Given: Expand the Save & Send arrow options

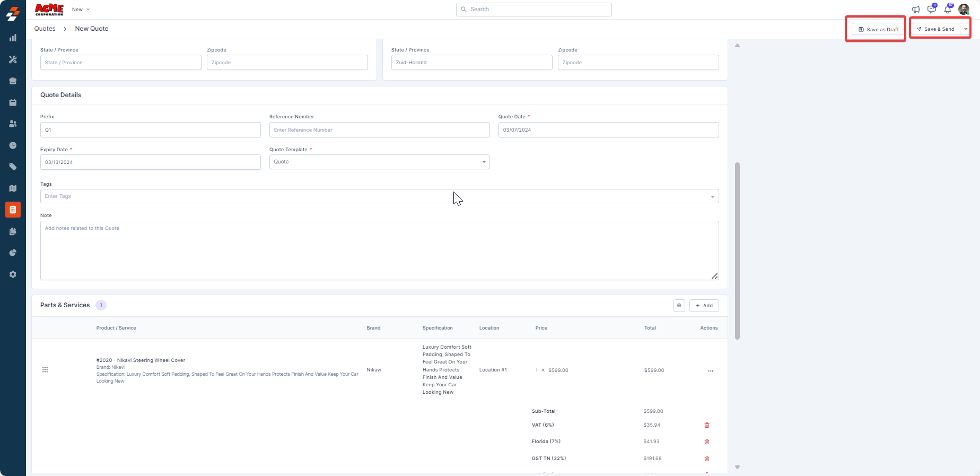Looking at the screenshot, I should tap(966, 29).
